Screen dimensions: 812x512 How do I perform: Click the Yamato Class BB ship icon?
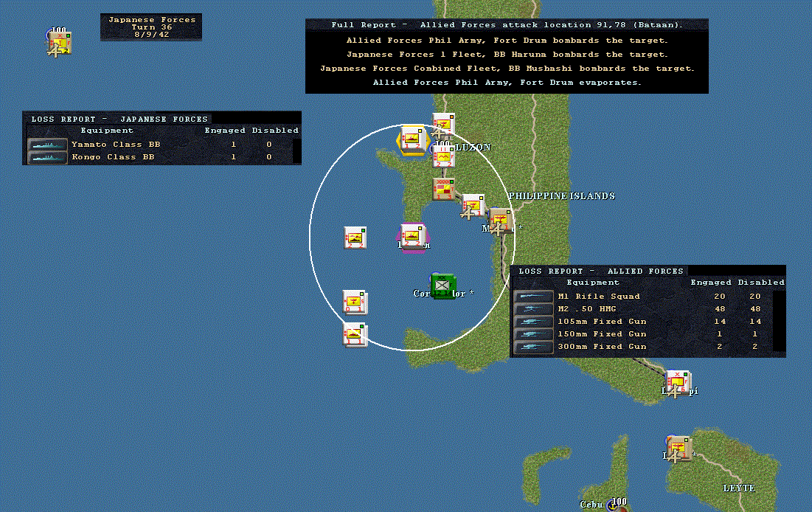point(47,145)
